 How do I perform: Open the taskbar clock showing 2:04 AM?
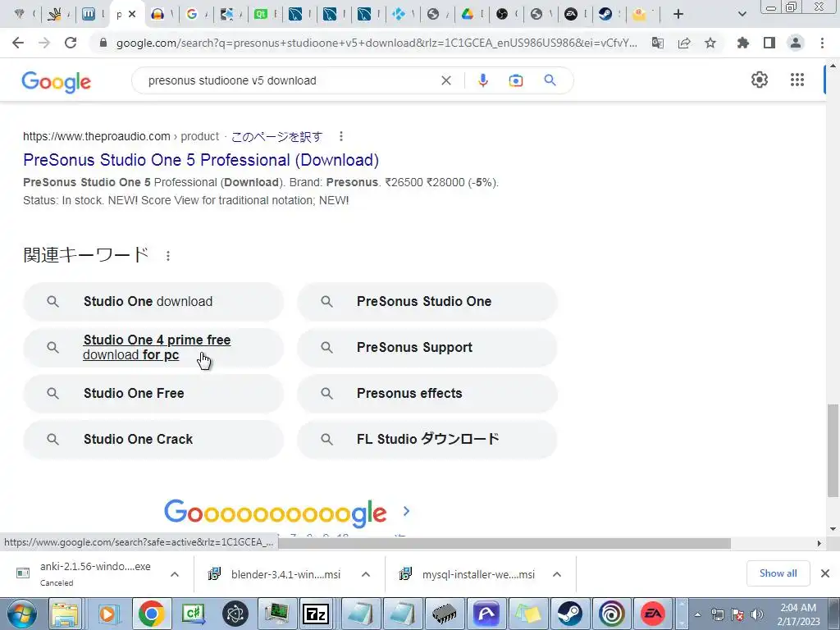tap(798, 614)
